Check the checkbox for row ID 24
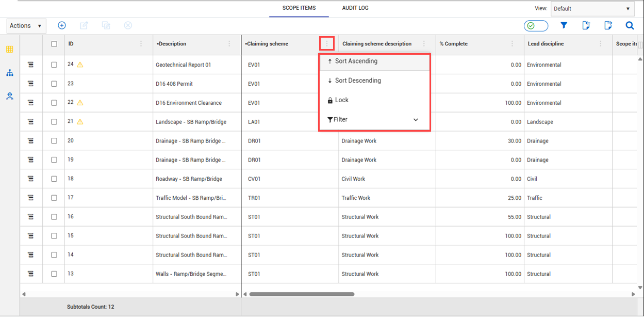 point(54,65)
